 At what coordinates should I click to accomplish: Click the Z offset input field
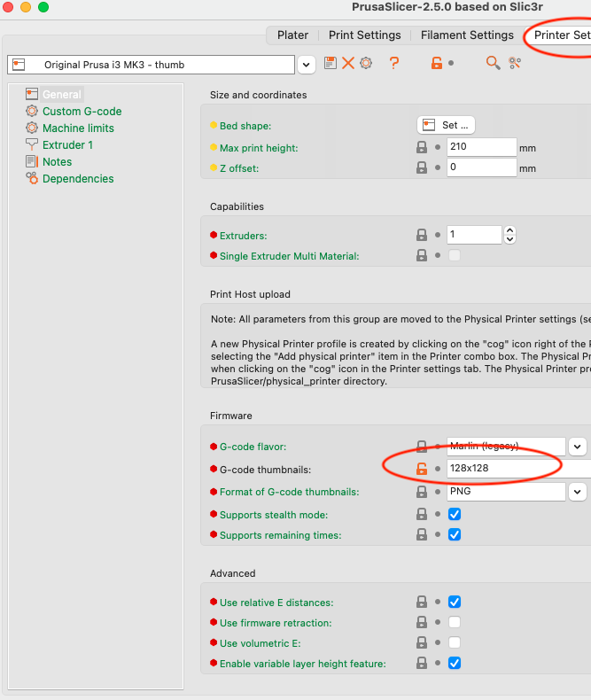[x=482, y=167]
